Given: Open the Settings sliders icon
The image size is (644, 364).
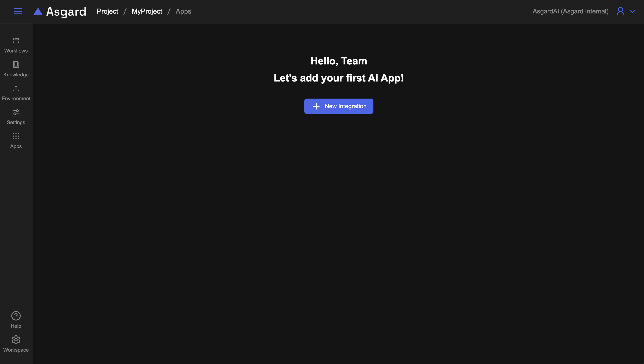Looking at the screenshot, I should (16, 112).
